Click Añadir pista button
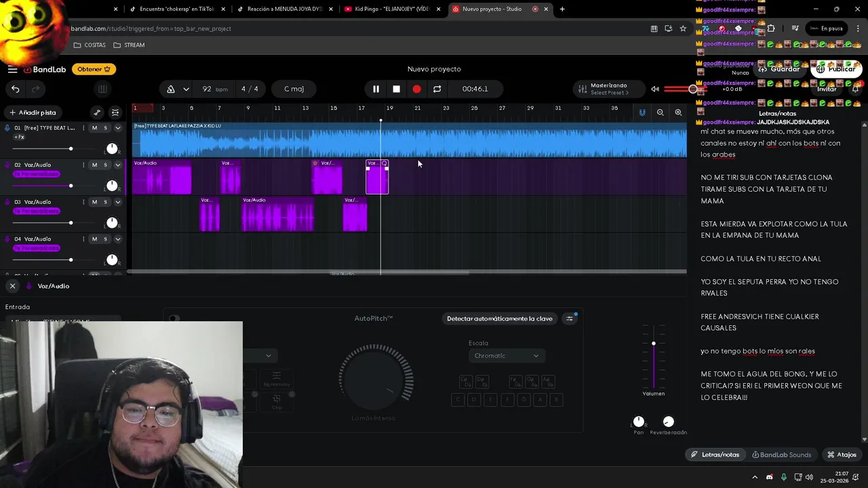 coord(33,113)
